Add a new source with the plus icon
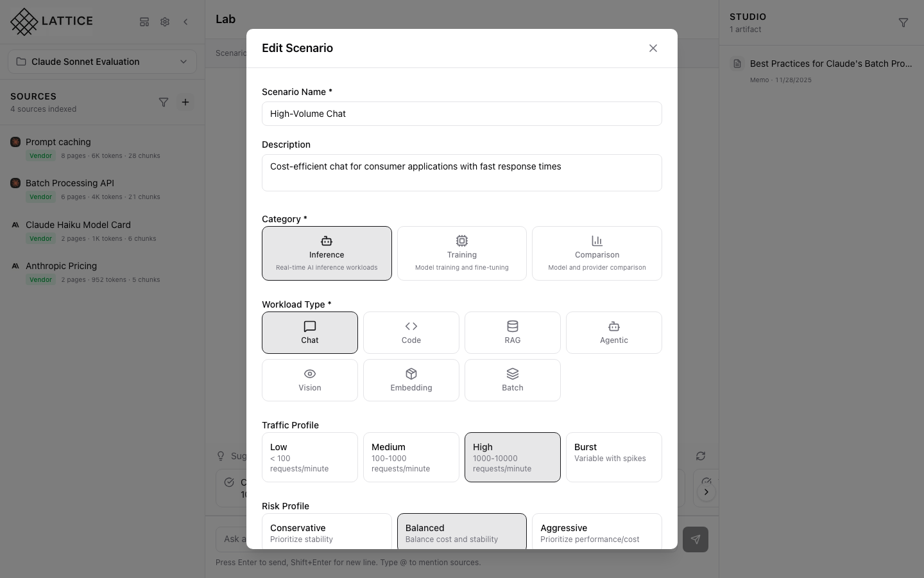Image resolution: width=924 pixels, height=578 pixels. tap(185, 102)
